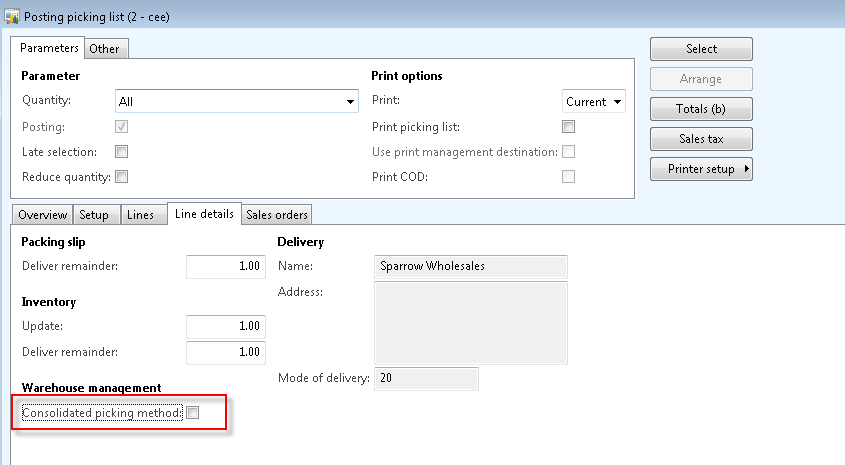Enable the Late selection checkbox

pyautogui.click(x=121, y=152)
